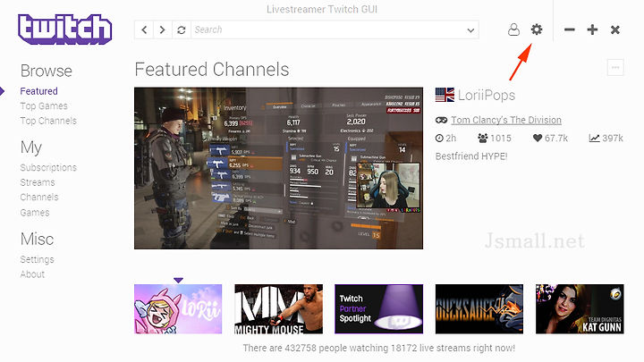Select the LoRii featured thumbnail
Viewport: 644px width, 362px height.
click(x=178, y=309)
